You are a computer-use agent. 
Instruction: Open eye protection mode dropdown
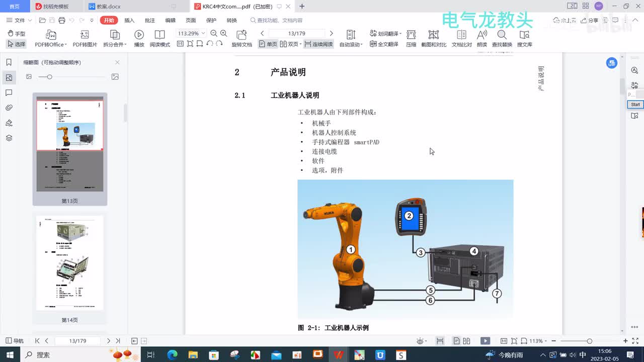click(x=422, y=341)
